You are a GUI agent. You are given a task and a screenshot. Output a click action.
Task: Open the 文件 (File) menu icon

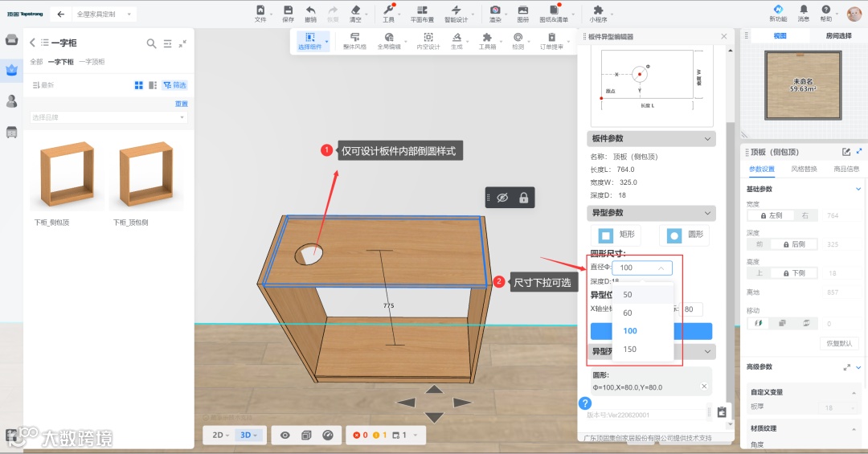[260, 10]
